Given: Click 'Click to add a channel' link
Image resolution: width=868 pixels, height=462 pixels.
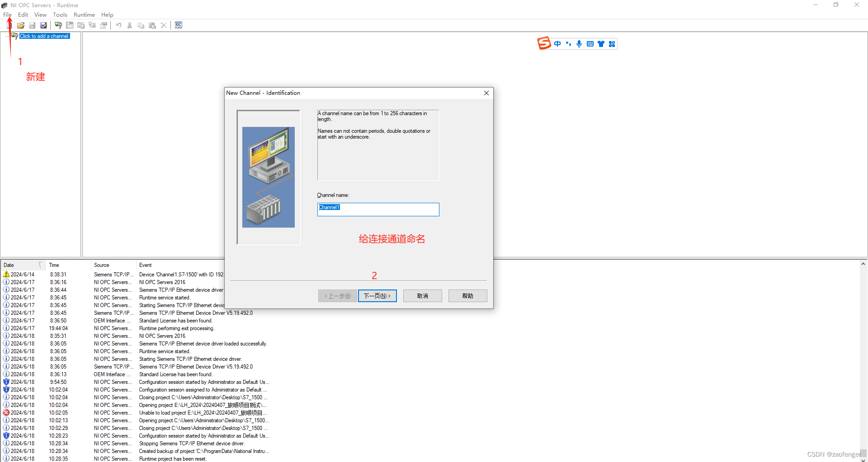Looking at the screenshot, I should coord(44,36).
